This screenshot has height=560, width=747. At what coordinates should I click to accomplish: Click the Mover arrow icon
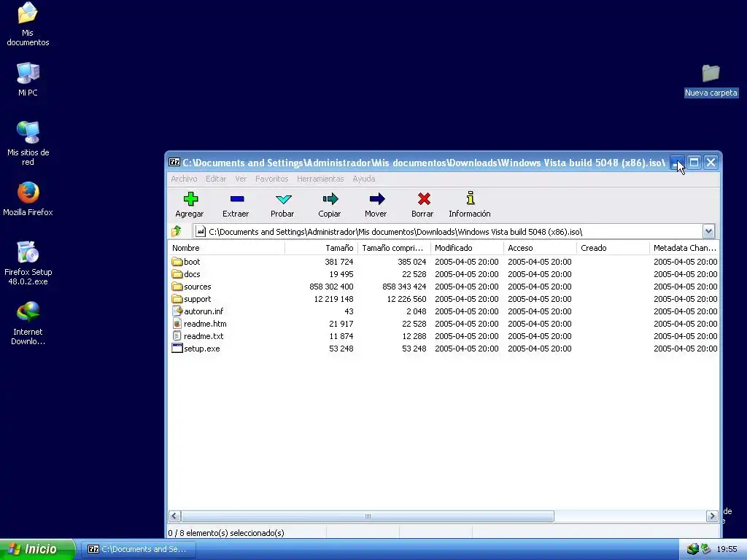(x=377, y=198)
